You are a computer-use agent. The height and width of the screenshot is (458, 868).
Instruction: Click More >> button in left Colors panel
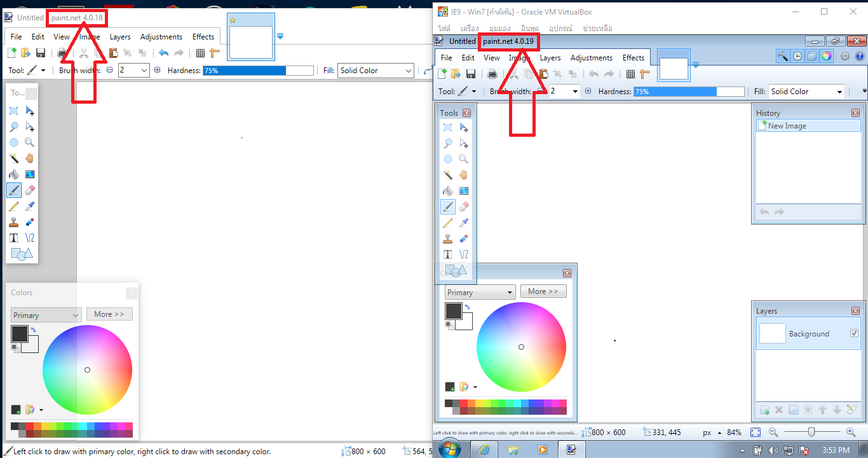click(x=109, y=314)
